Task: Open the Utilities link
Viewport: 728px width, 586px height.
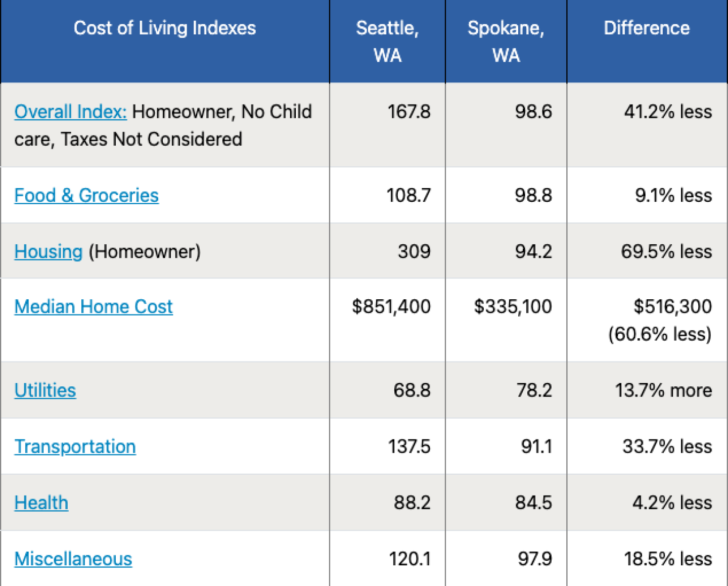Action: [45, 390]
